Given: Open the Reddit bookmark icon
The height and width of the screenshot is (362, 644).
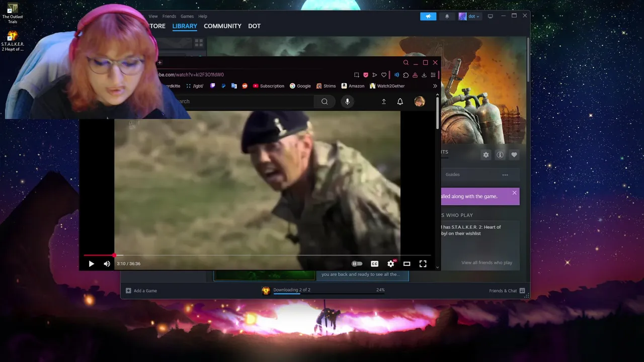Looking at the screenshot, I should pos(245,86).
